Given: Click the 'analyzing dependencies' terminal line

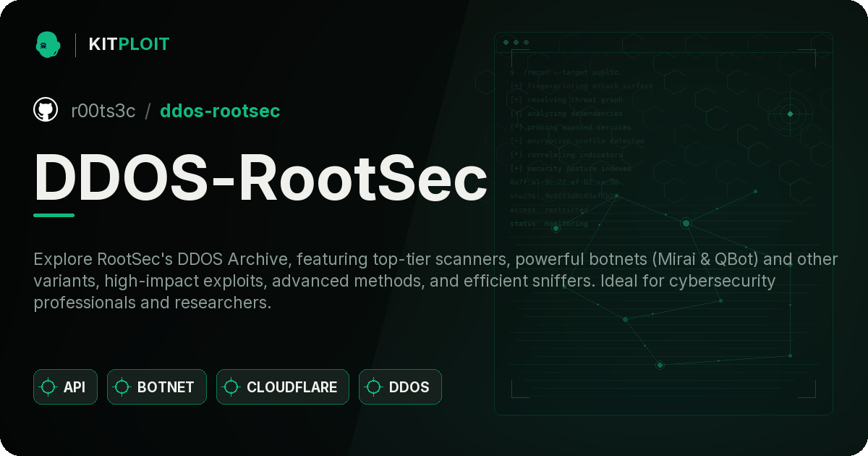Looking at the screenshot, I should [566, 114].
